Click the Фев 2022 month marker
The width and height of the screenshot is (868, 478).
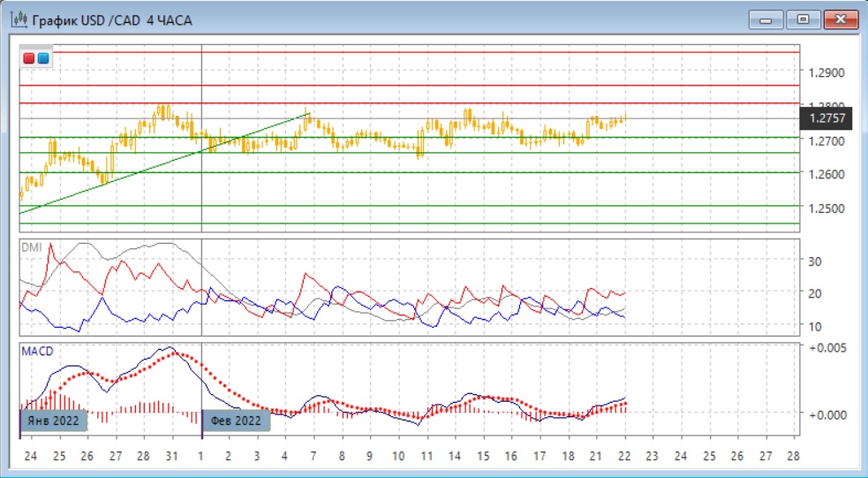click(237, 421)
